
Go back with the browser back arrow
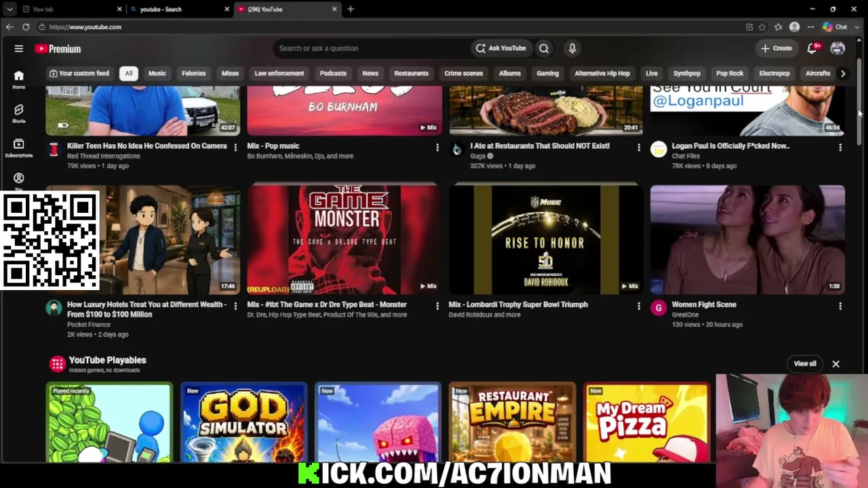[9, 27]
